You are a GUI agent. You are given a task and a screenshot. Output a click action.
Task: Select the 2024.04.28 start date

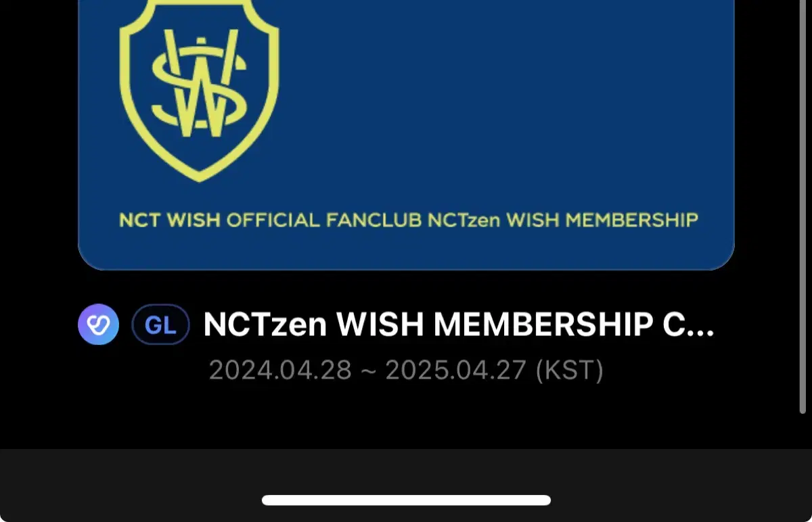[280, 371]
